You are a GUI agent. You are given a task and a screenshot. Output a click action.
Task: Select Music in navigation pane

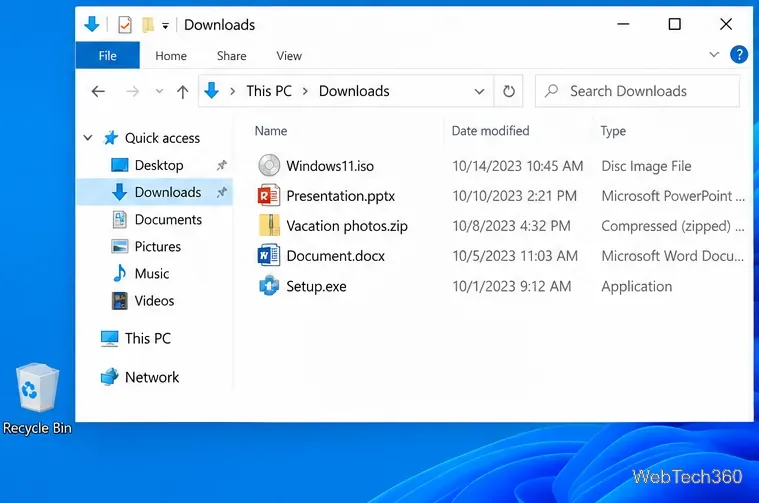[x=152, y=274]
